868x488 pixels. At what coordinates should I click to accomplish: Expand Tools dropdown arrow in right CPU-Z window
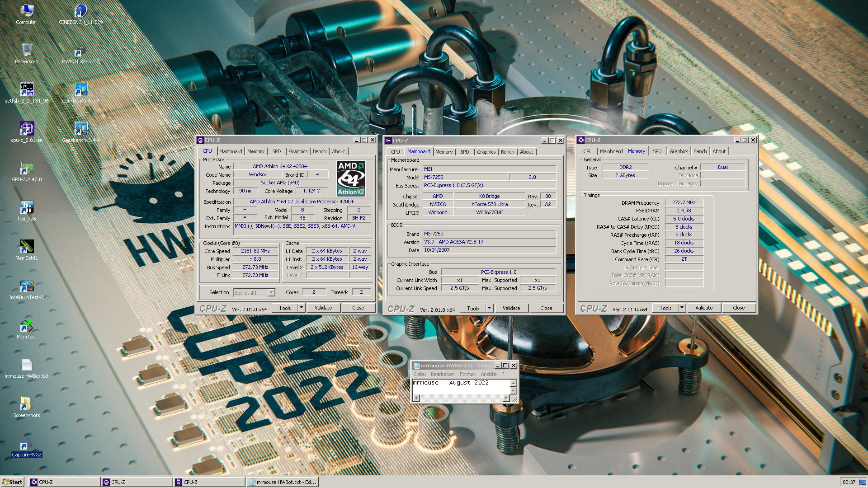click(x=682, y=308)
